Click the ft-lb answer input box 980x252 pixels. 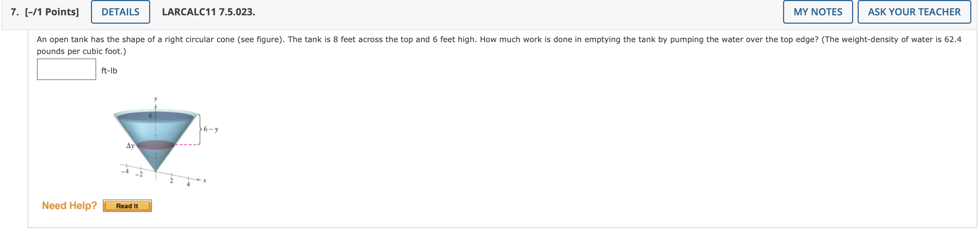(x=66, y=69)
